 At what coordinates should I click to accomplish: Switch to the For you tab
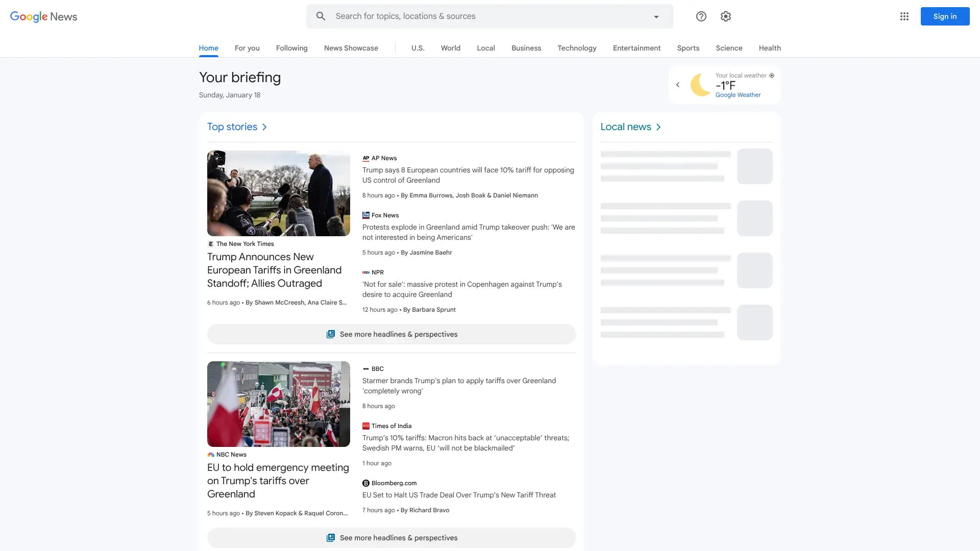point(247,48)
